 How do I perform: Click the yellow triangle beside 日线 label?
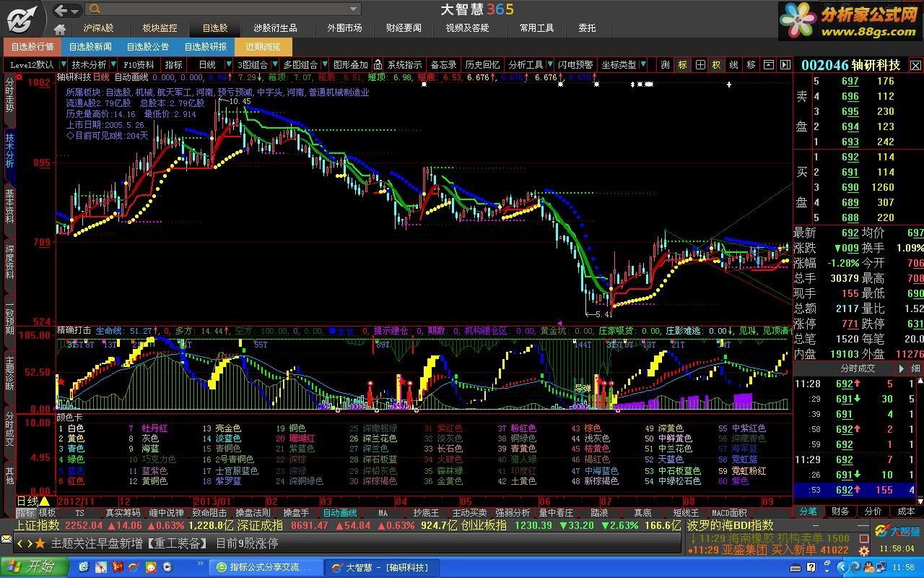click(44, 501)
